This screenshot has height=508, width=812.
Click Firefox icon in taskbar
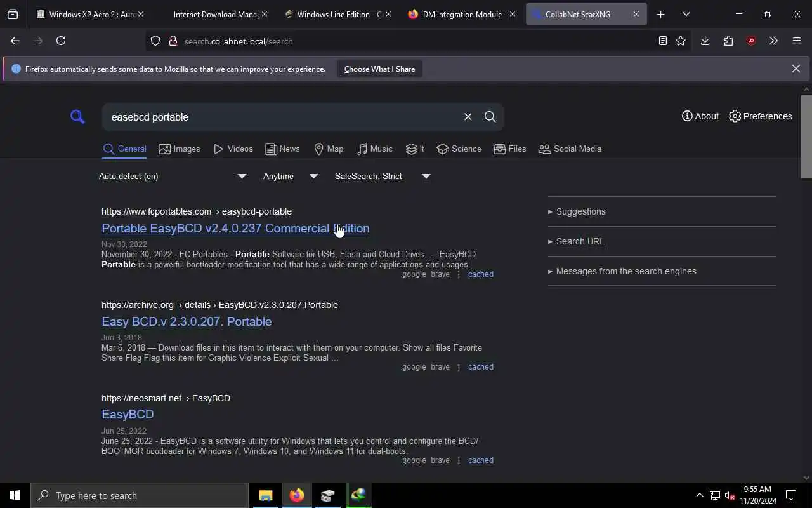point(296,495)
